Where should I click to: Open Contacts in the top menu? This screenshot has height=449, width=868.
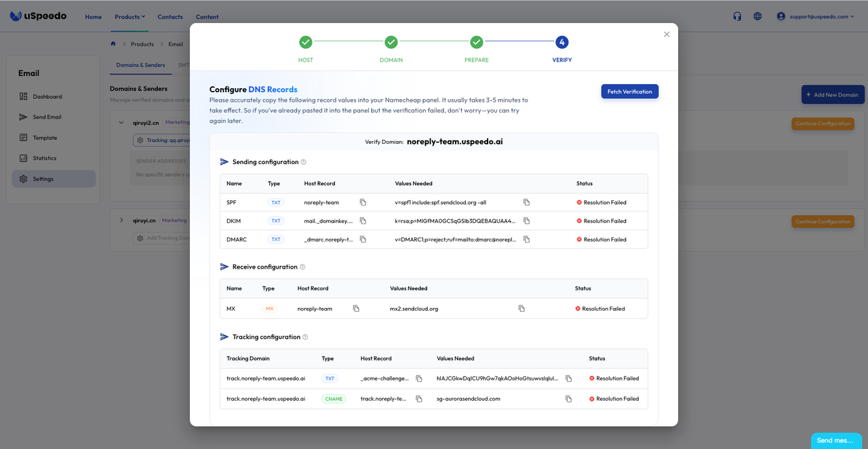tap(170, 17)
